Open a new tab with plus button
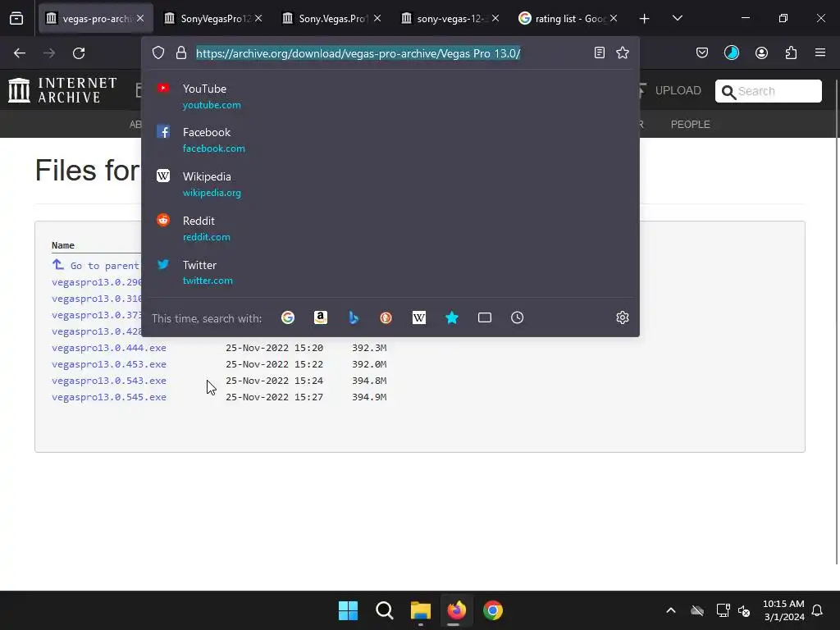Screen dimensions: 840x630 tap(645, 19)
